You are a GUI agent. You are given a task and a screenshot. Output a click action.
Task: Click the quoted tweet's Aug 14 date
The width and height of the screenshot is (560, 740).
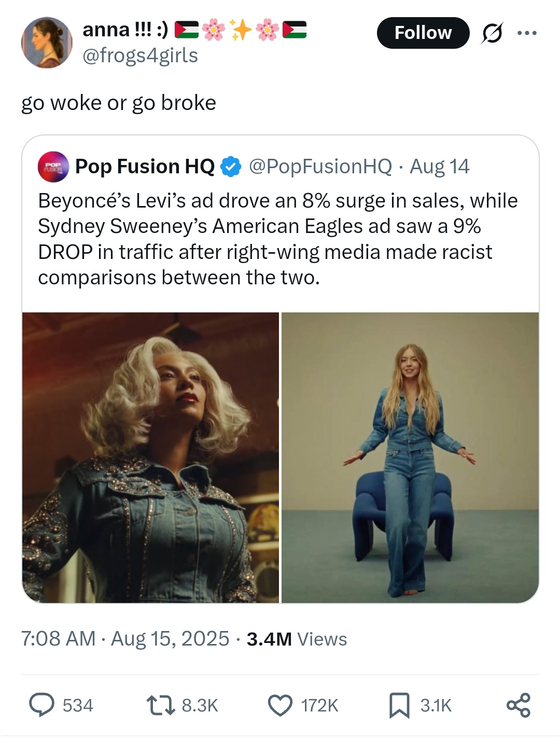tap(440, 167)
